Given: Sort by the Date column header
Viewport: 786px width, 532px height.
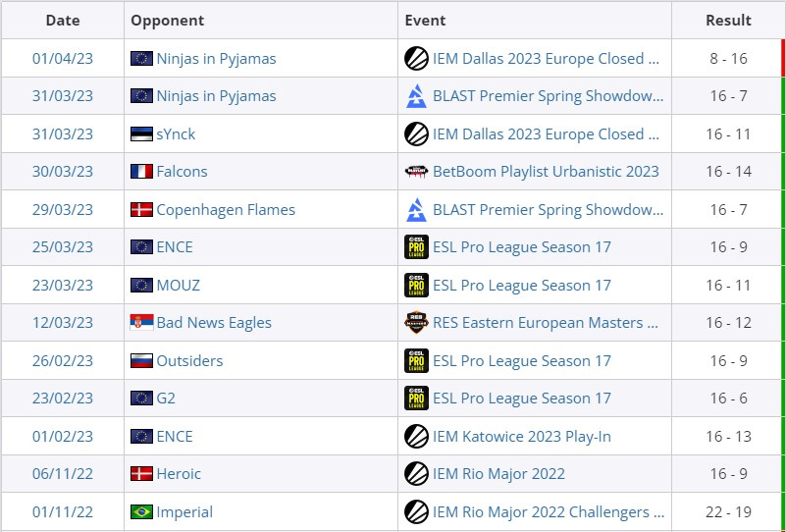Looking at the screenshot, I should (x=63, y=21).
